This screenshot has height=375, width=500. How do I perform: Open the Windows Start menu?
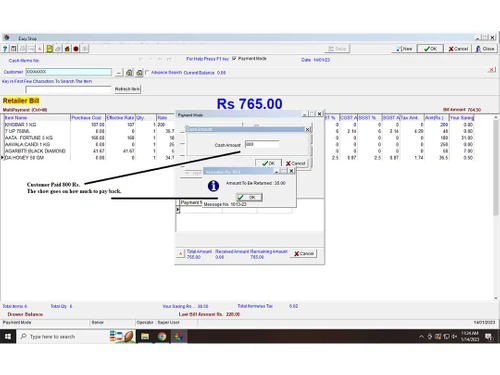(8, 337)
